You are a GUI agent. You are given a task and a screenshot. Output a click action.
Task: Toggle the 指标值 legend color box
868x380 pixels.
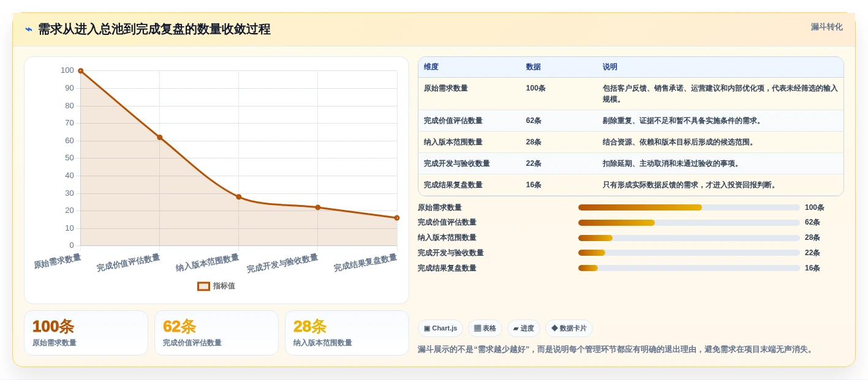click(x=203, y=286)
